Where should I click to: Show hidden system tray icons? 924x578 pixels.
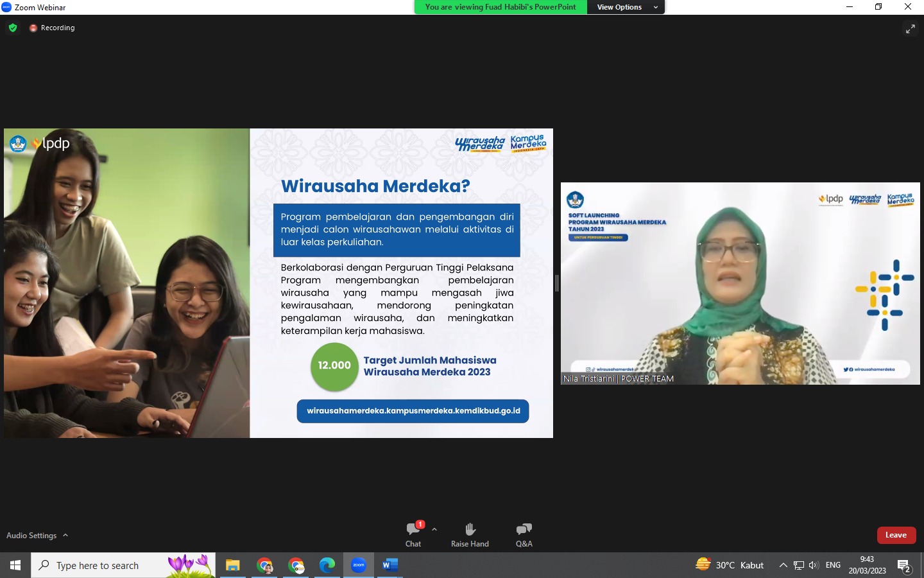(783, 565)
